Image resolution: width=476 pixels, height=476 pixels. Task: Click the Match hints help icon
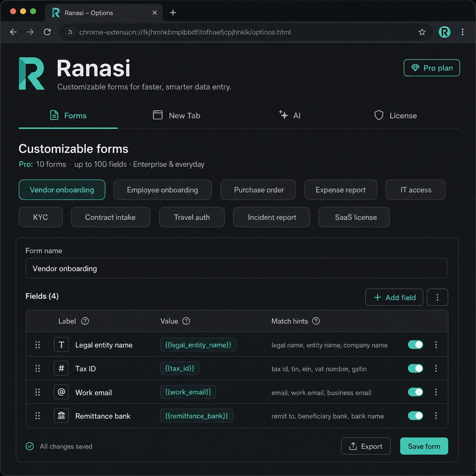[316, 321]
